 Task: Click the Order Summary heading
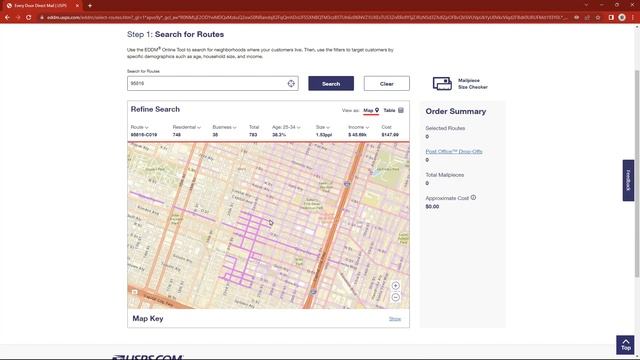click(x=456, y=111)
